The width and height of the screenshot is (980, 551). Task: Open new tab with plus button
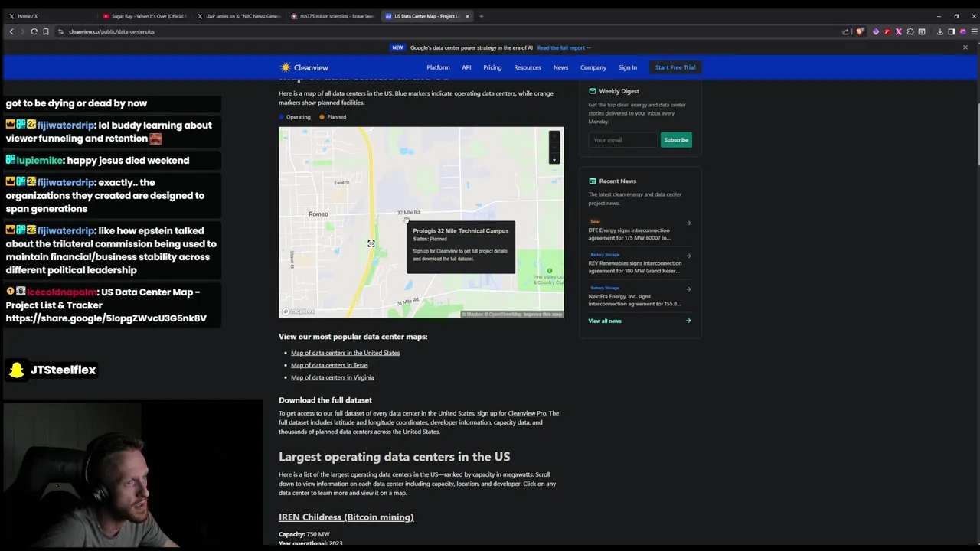point(481,16)
